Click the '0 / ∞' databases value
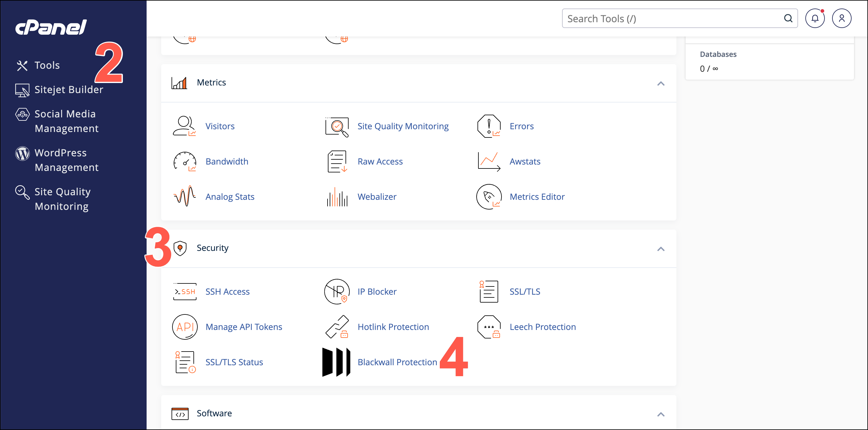868x430 pixels. pos(709,69)
